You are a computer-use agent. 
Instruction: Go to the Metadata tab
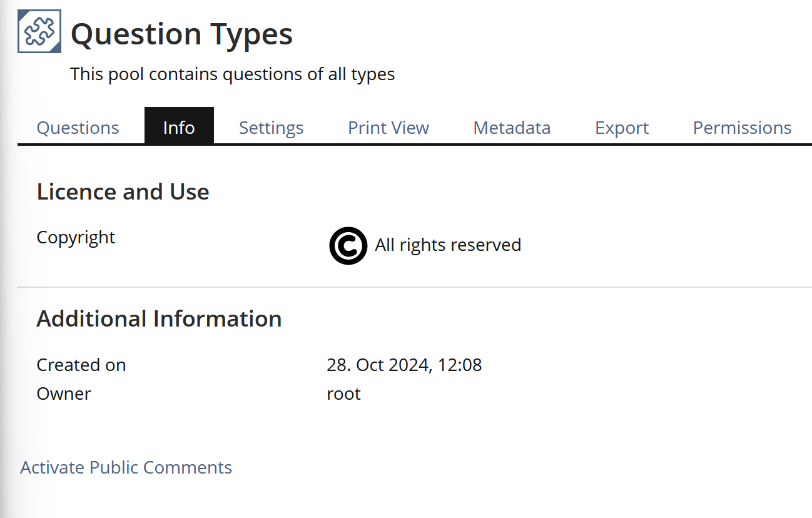512,128
